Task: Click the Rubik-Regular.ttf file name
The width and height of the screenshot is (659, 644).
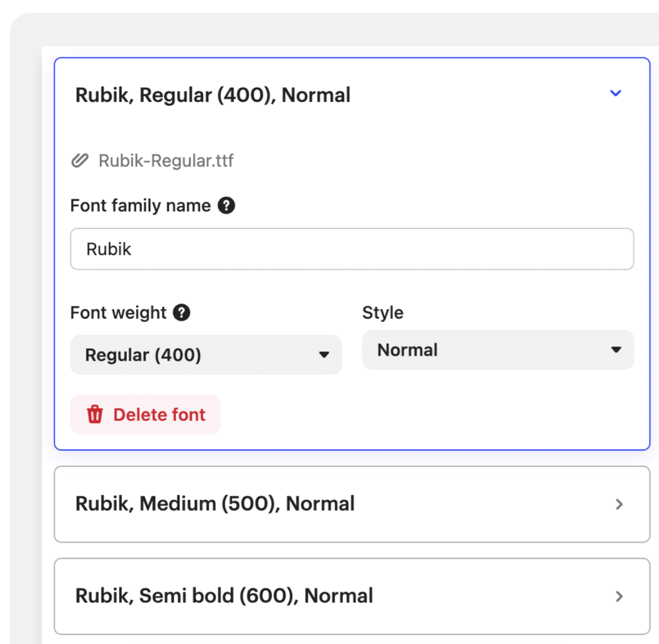Action: [x=166, y=161]
